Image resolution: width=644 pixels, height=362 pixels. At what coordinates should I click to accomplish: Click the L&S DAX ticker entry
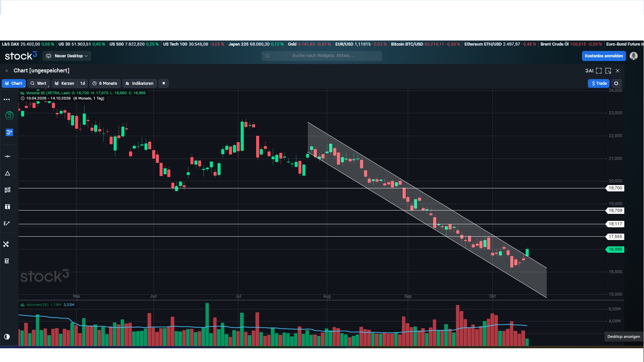click(28, 44)
